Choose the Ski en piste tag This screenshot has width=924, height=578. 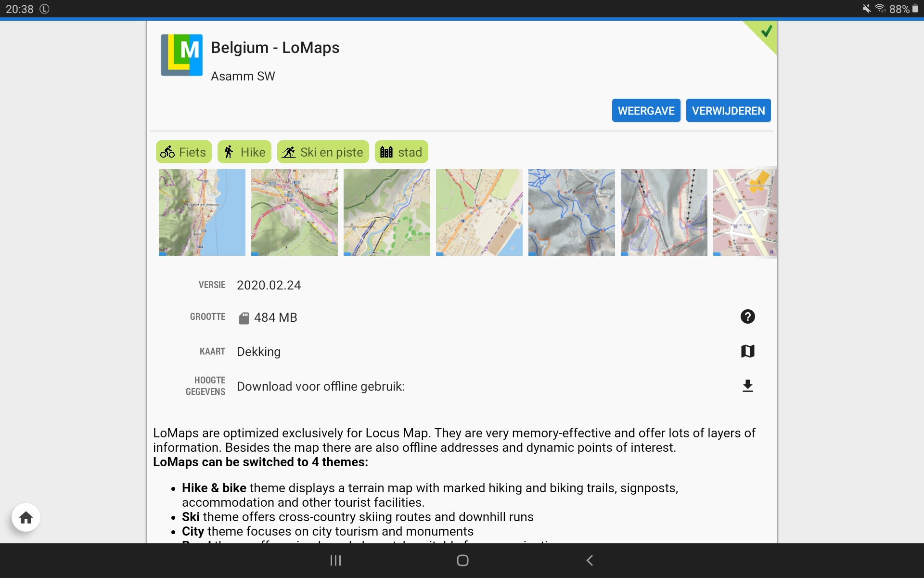coord(323,152)
